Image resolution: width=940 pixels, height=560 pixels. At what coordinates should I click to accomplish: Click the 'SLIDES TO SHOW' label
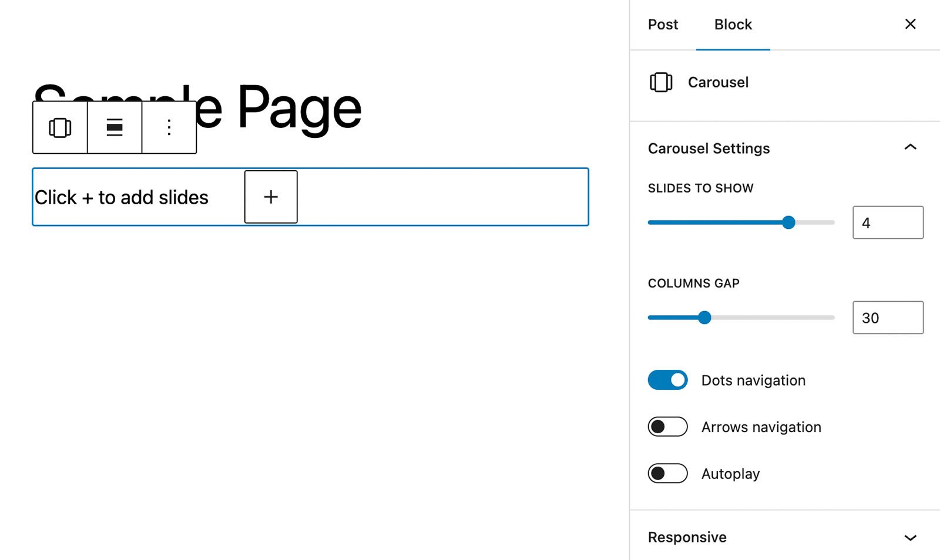(700, 188)
